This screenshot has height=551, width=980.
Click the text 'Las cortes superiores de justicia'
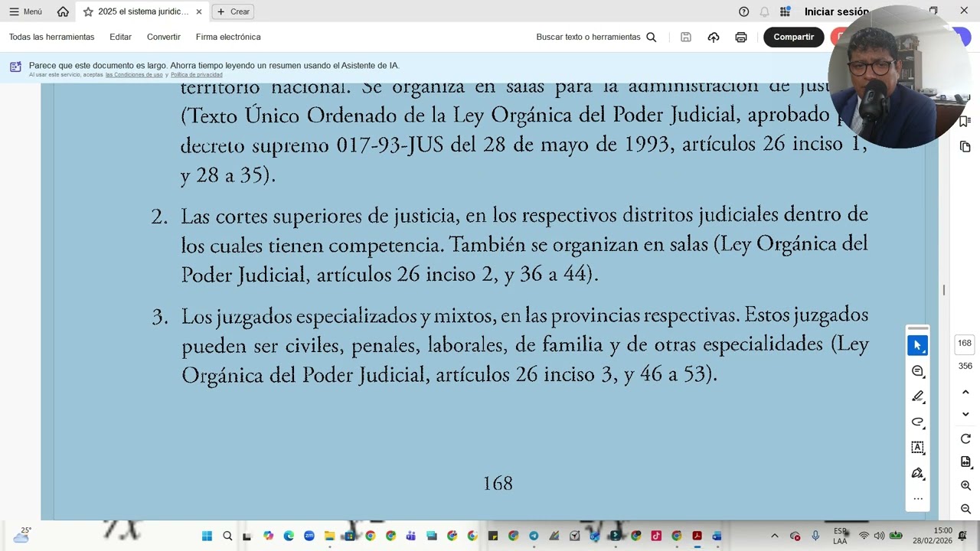point(318,217)
